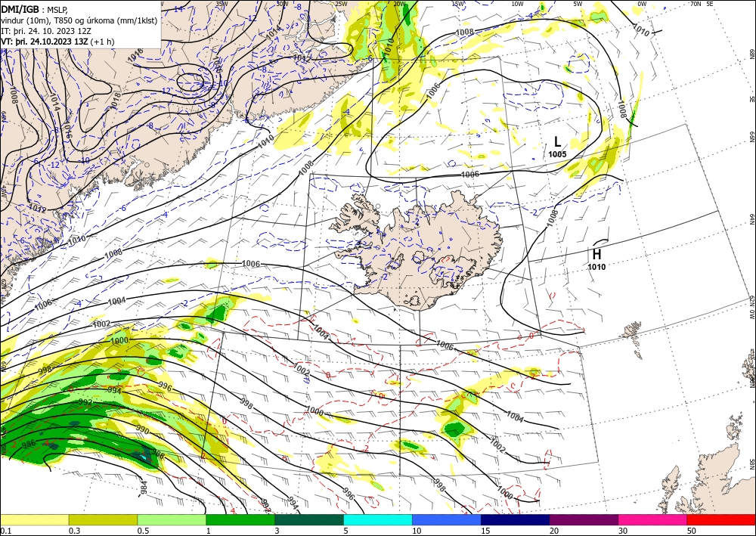Click the '20' legend scale value
The width and height of the screenshot is (756, 536).
[554, 531]
